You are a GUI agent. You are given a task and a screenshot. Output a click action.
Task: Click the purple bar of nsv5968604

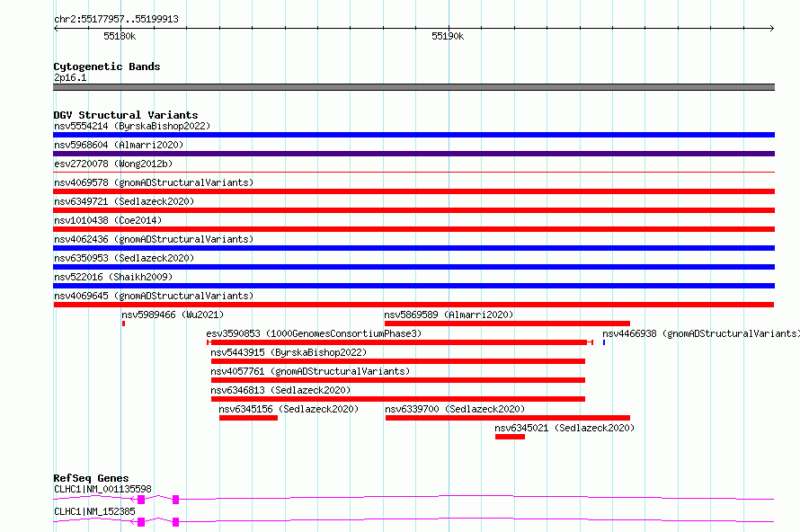point(413,154)
